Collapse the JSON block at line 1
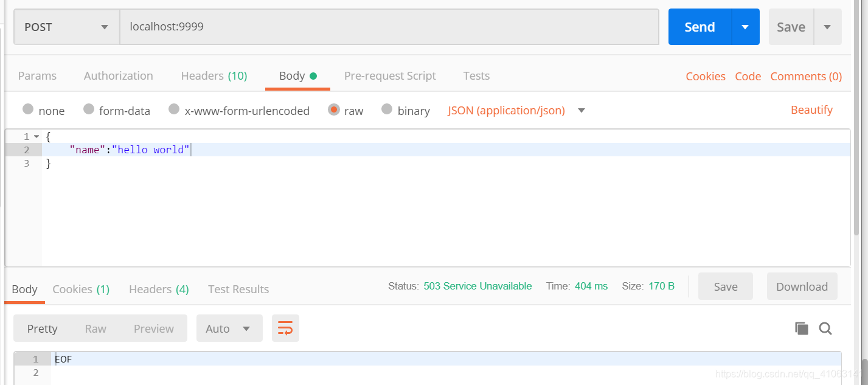The image size is (868, 385). 36,136
